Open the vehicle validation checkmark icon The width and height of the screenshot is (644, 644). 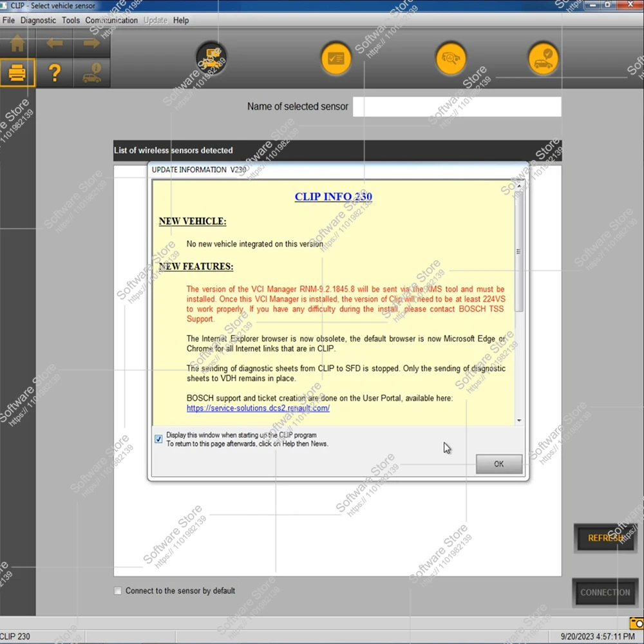coord(543,59)
